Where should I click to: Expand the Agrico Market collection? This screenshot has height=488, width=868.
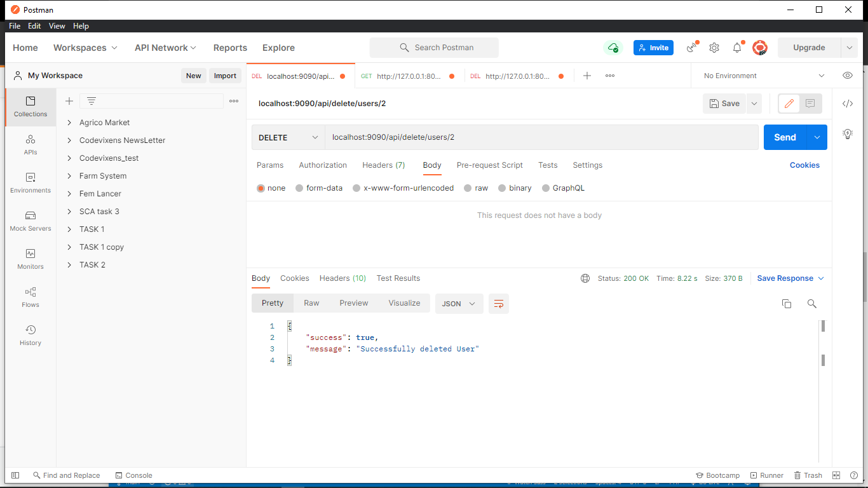point(69,123)
